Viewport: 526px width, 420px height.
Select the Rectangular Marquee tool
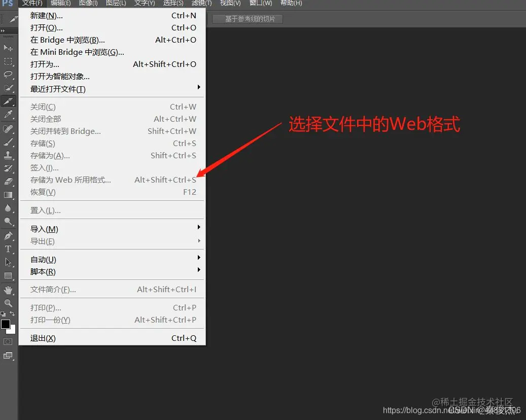[x=8, y=61]
